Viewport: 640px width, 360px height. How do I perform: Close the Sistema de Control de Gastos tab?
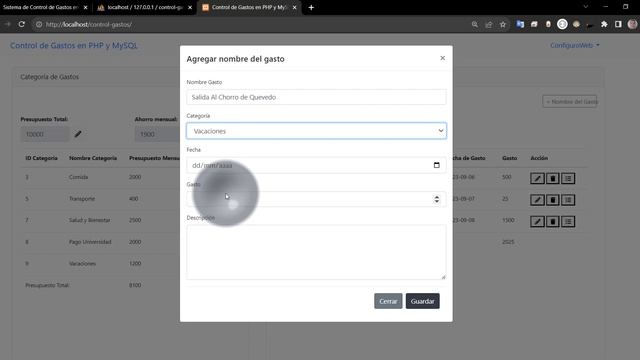85,7
